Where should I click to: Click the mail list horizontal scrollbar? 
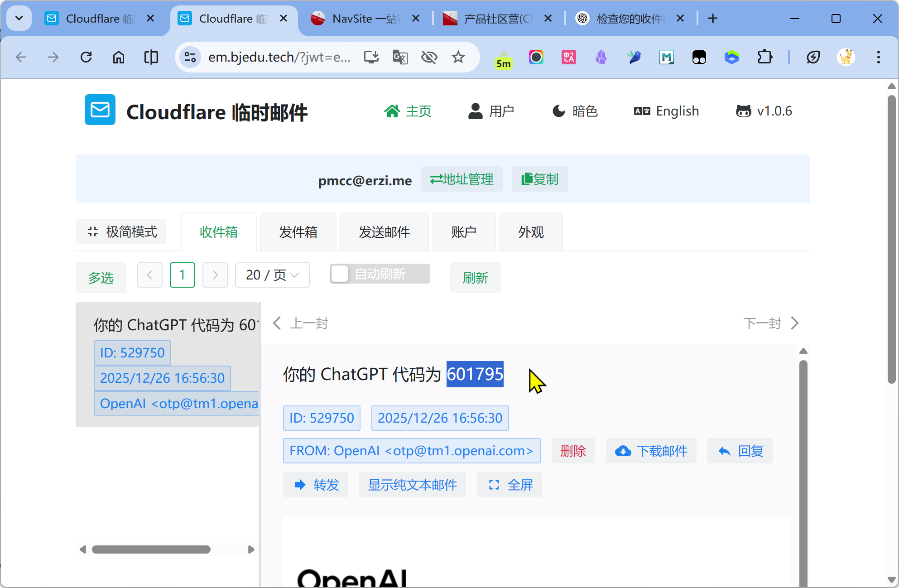[x=151, y=549]
